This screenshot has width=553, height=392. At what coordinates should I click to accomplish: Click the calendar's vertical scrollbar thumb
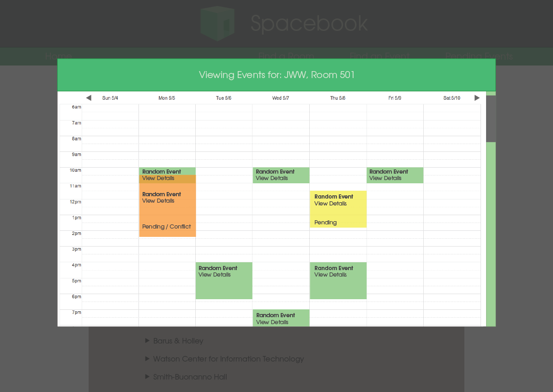point(491,119)
